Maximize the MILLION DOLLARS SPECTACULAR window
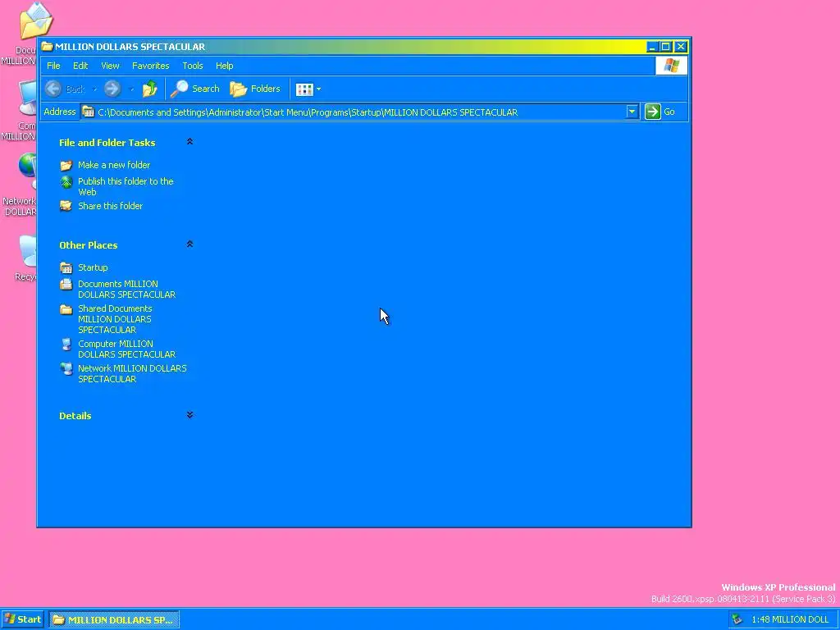The height and width of the screenshot is (630, 840). coord(665,47)
